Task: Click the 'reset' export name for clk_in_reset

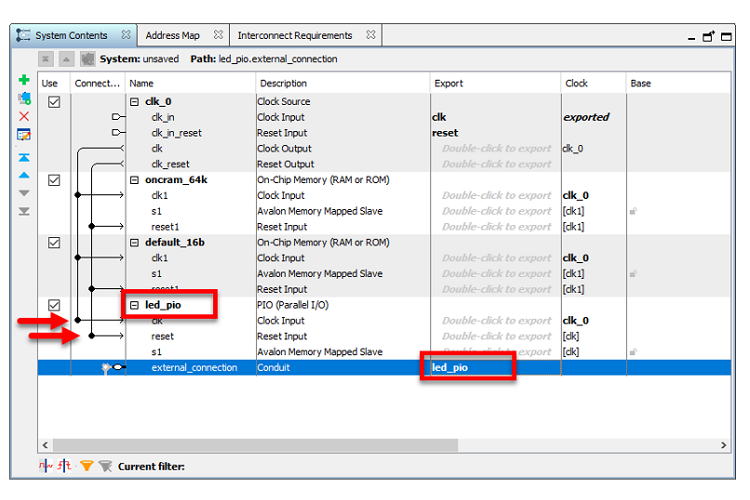Action: click(x=445, y=133)
